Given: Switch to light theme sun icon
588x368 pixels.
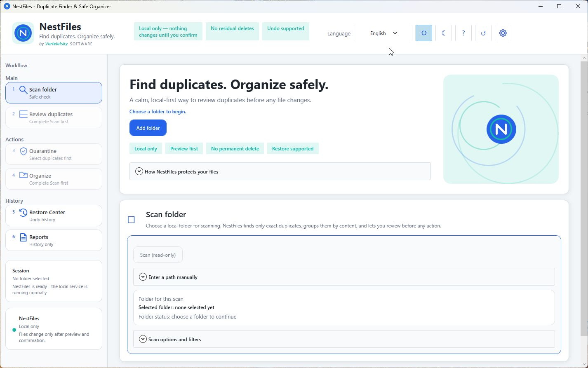Looking at the screenshot, I should click(x=424, y=33).
